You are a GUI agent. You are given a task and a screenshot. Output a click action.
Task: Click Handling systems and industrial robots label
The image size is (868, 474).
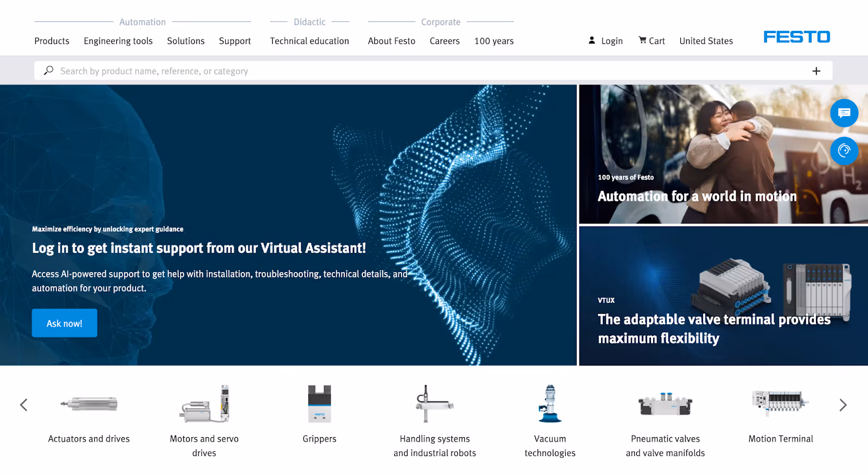tap(435, 446)
